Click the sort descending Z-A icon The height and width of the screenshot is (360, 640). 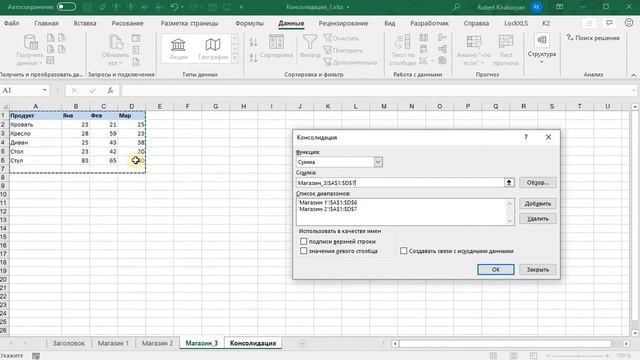tap(253, 58)
